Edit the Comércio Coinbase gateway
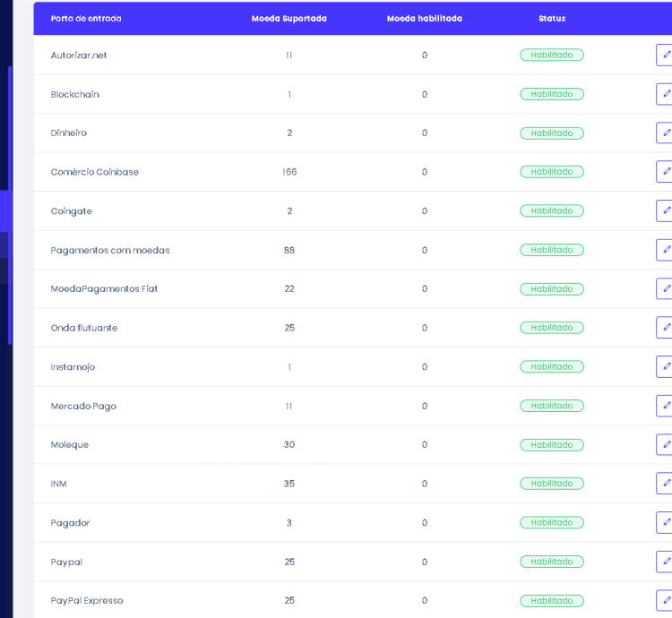The height and width of the screenshot is (618, 672). tap(665, 172)
